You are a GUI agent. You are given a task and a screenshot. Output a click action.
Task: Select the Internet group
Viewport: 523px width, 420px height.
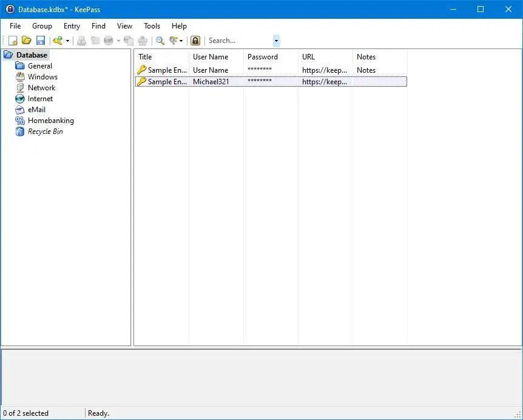point(41,99)
